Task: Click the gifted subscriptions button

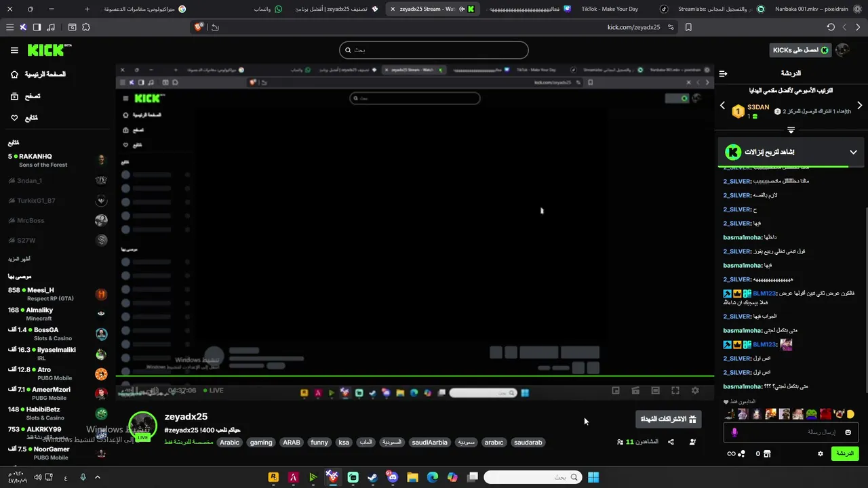Action: click(668, 419)
